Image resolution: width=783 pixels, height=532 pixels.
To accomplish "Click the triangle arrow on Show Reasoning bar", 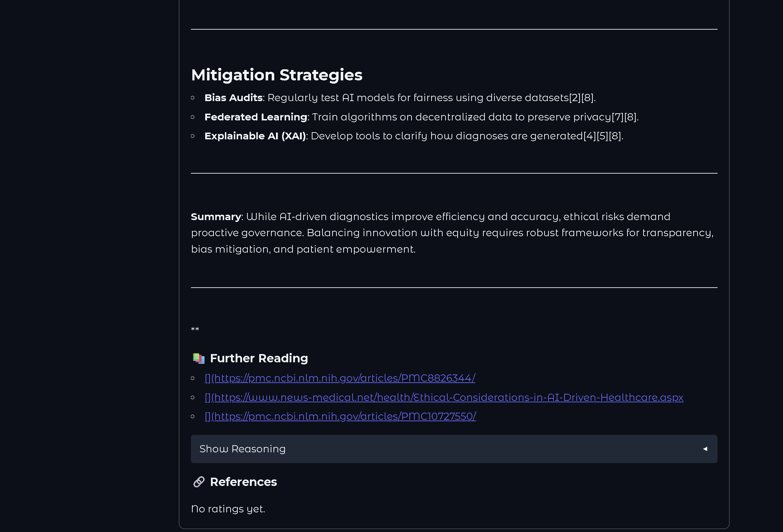I will pyautogui.click(x=705, y=449).
